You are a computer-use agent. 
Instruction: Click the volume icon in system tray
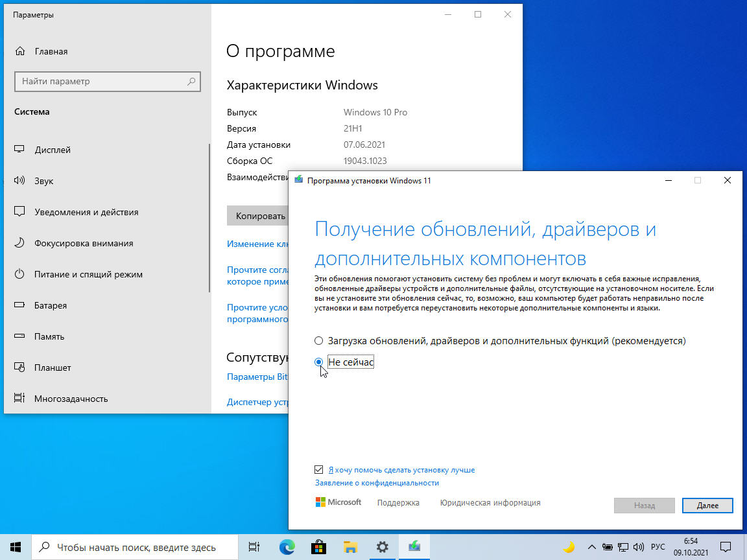pyautogui.click(x=638, y=547)
